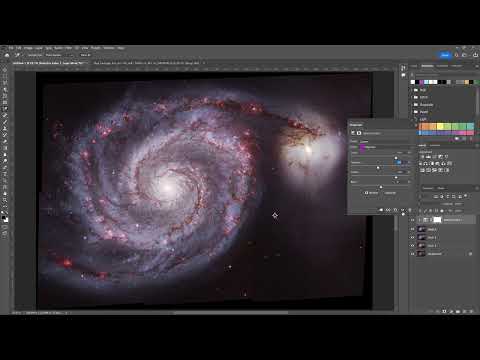
Task: Open the File menu
Action: [11, 48]
